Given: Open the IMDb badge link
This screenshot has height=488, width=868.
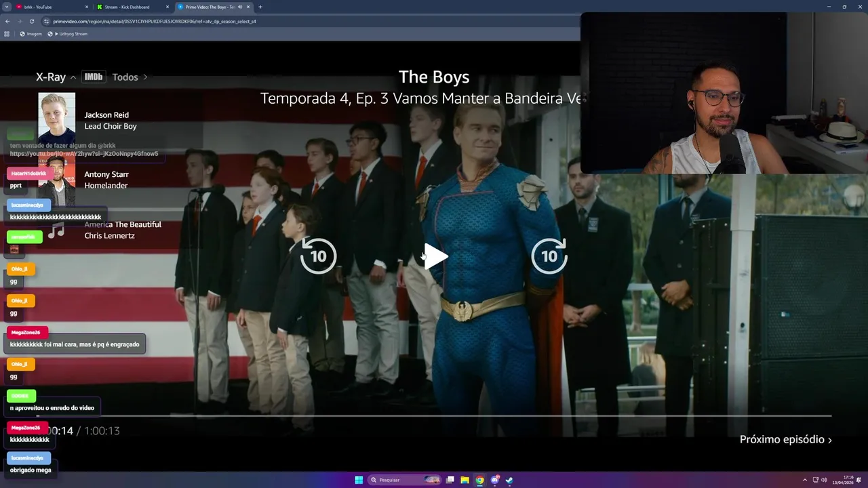Looking at the screenshot, I should pos(94,77).
